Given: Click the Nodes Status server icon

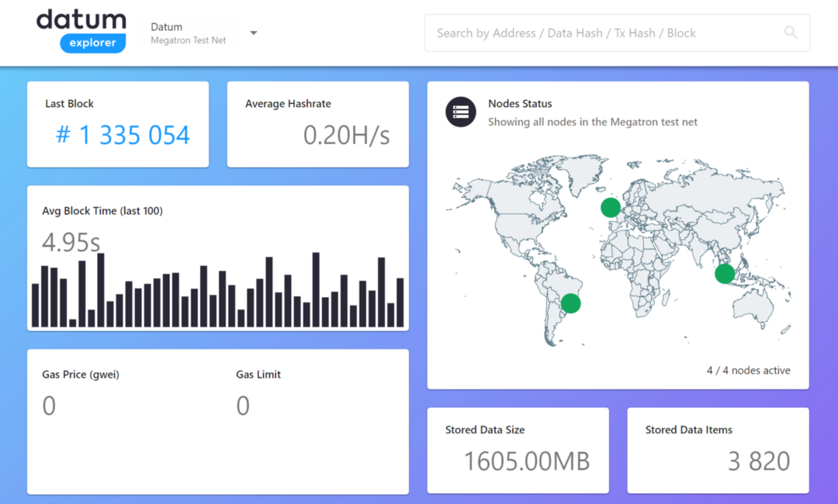Looking at the screenshot, I should pyautogui.click(x=461, y=112).
